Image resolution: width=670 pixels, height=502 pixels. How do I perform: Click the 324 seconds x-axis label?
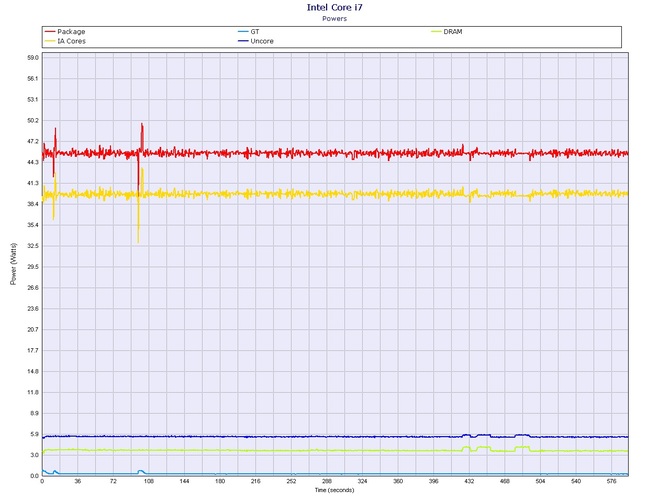(362, 481)
